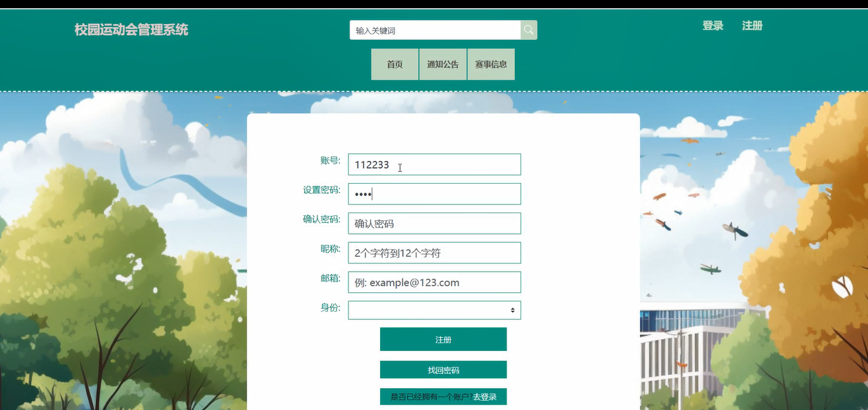Click the 设置密码: label text
The image size is (868, 410).
pyautogui.click(x=321, y=190)
